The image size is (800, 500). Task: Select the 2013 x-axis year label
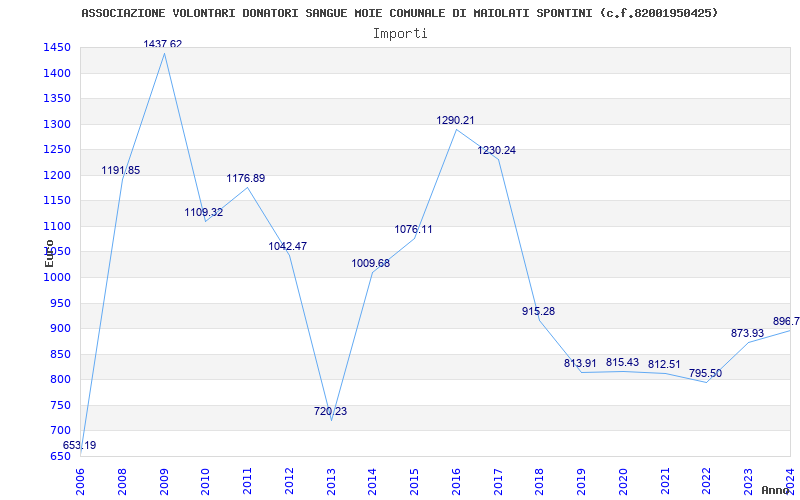(x=331, y=482)
